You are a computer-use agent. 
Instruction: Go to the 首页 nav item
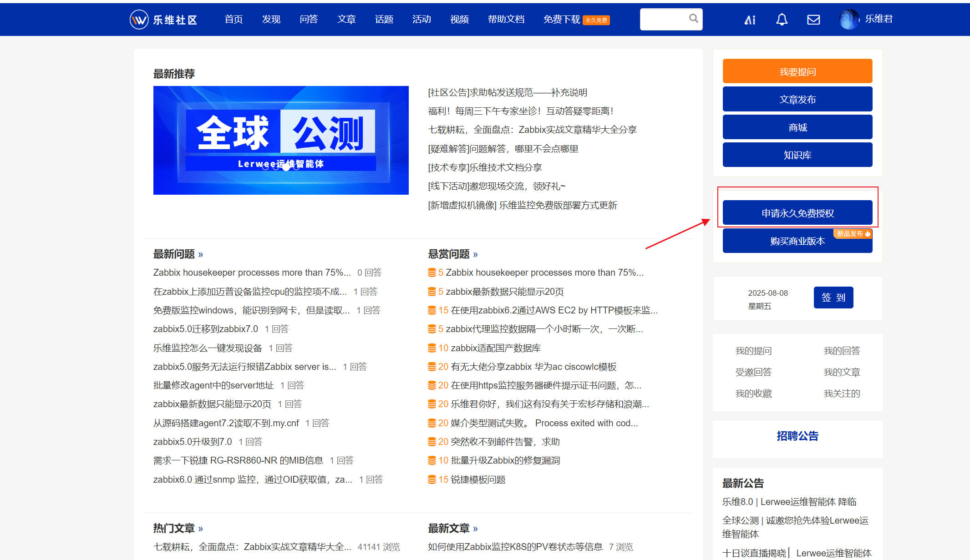point(234,19)
